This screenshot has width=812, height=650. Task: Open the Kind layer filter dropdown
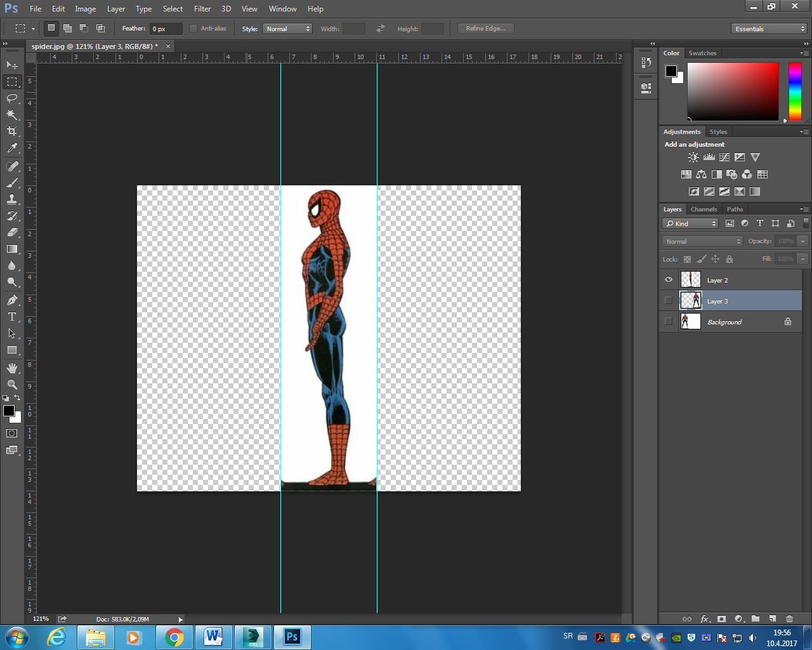(x=690, y=223)
